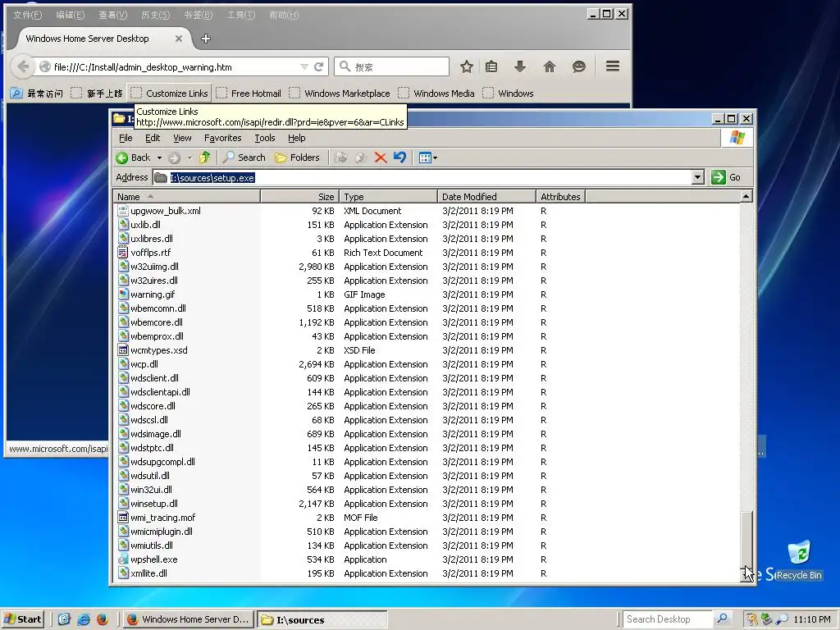Open Explorer Help menu
The width and height of the screenshot is (840, 630).
click(x=297, y=138)
